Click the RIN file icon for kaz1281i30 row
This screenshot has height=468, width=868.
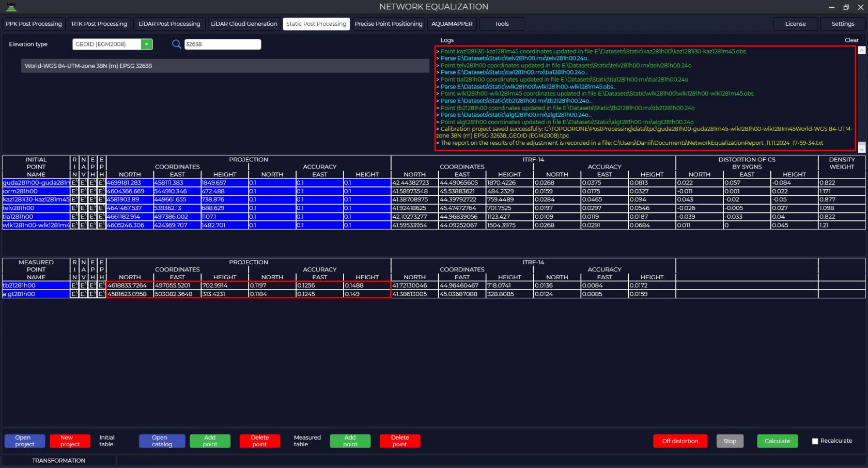tap(74, 200)
